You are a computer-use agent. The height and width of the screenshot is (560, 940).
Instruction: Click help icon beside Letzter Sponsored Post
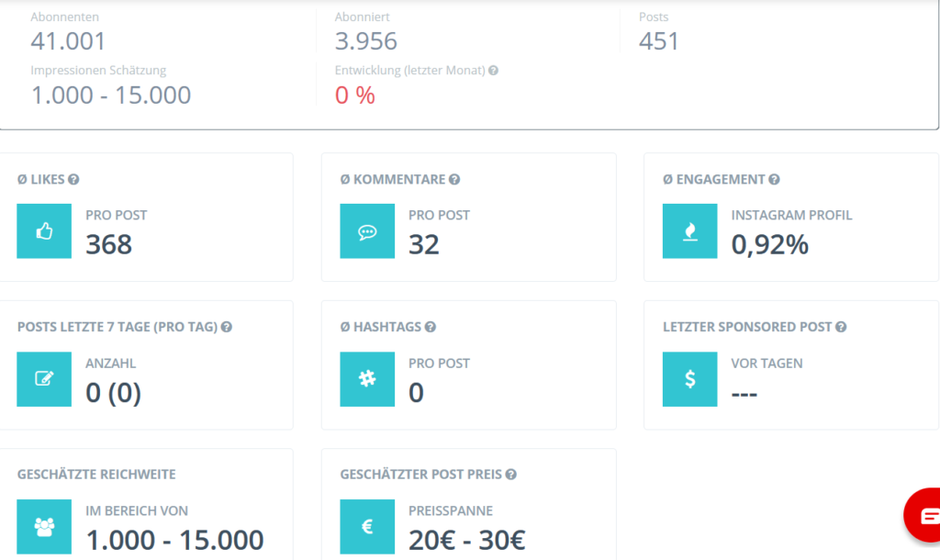point(841,327)
